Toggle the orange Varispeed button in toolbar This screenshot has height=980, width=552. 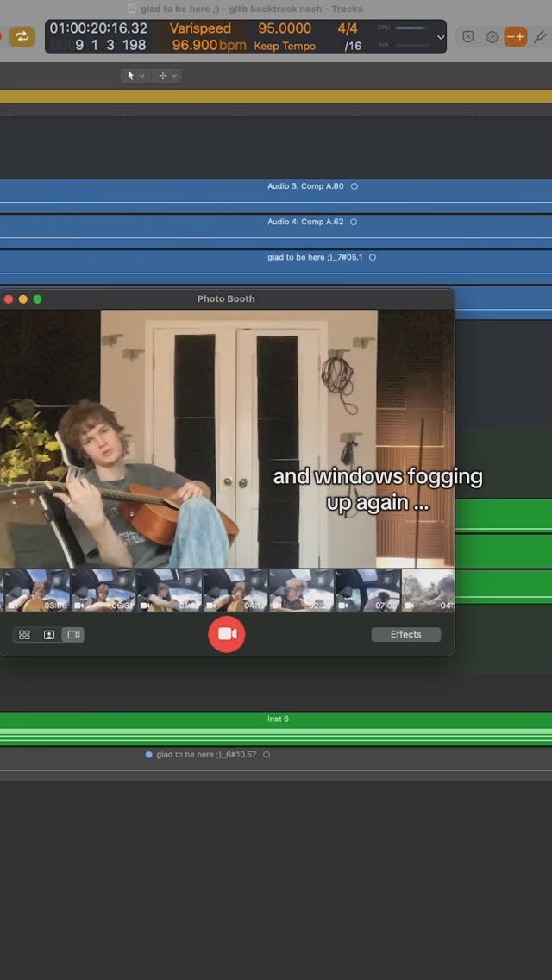coord(516,37)
